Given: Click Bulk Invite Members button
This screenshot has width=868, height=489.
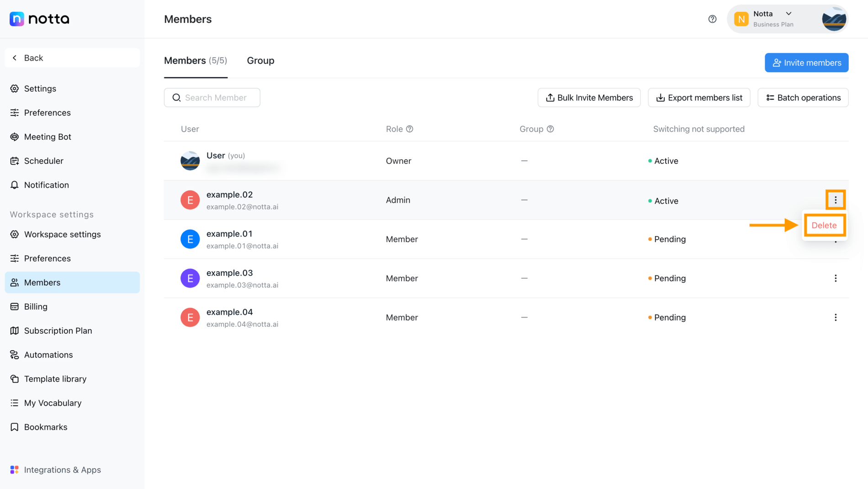Looking at the screenshot, I should [589, 98].
